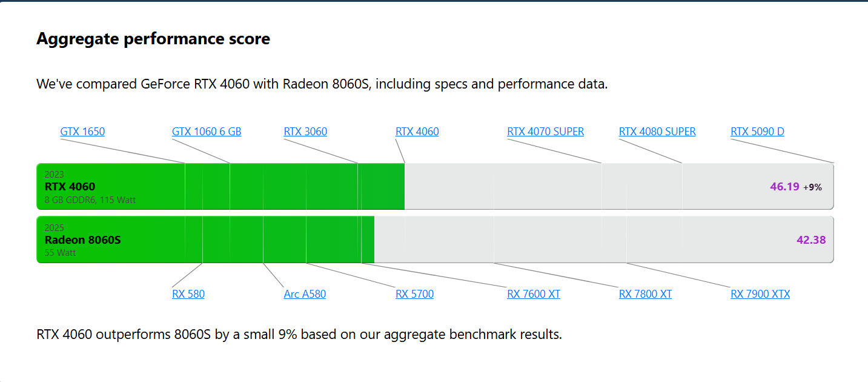Screen dimensions: 868x382
Task: Click the 46.19 score value
Action: coord(784,186)
